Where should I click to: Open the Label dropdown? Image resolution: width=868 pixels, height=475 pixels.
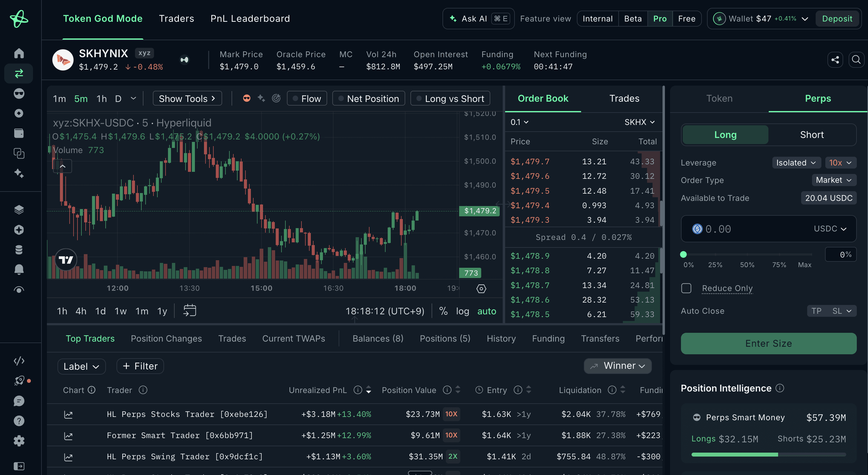(81, 366)
